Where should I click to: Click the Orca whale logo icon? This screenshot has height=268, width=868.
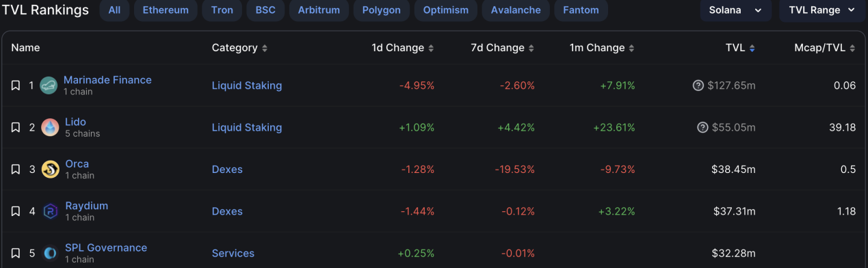[x=49, y=170]
